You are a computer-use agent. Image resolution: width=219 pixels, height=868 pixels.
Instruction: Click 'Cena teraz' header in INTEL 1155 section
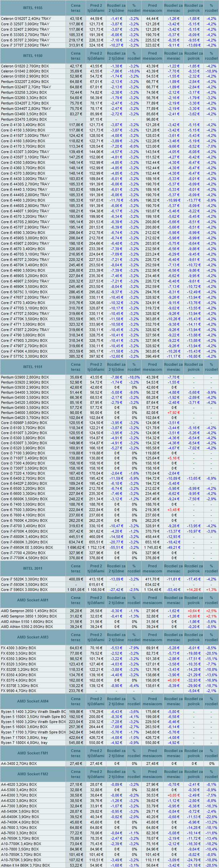(76, 8)
